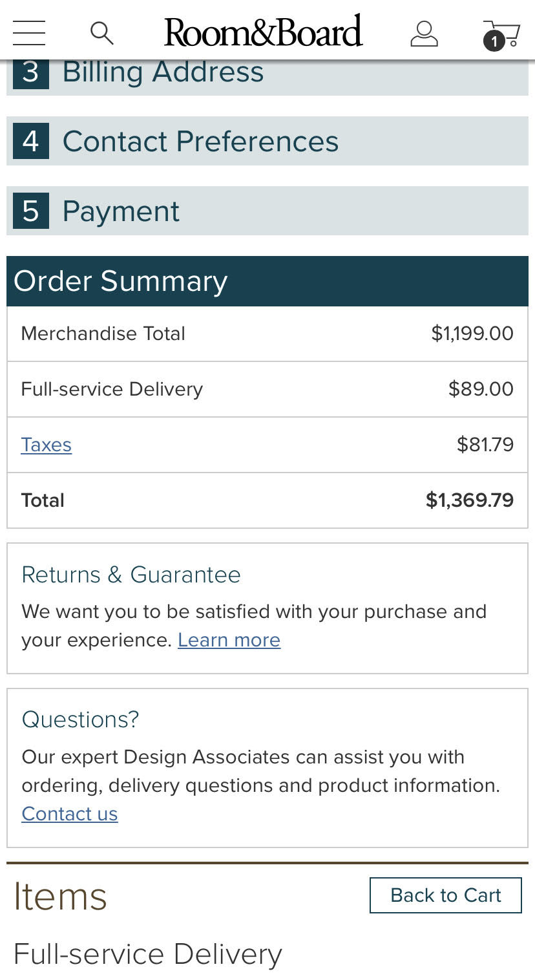
Task: Open the account profile icon
Action: tap(424, 33)
